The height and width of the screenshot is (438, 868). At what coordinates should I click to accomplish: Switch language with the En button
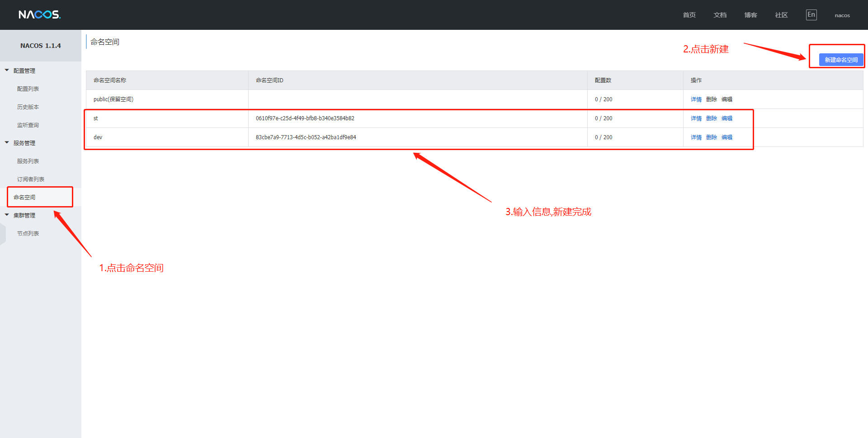[x=811, y=15]
